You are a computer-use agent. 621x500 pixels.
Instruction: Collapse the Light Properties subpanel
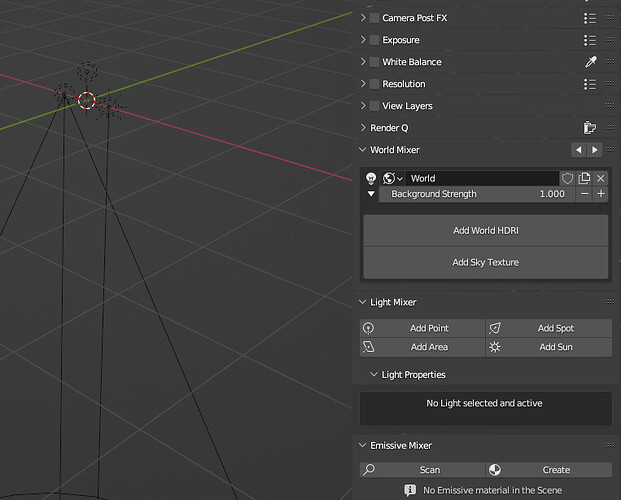click(373, 374)
